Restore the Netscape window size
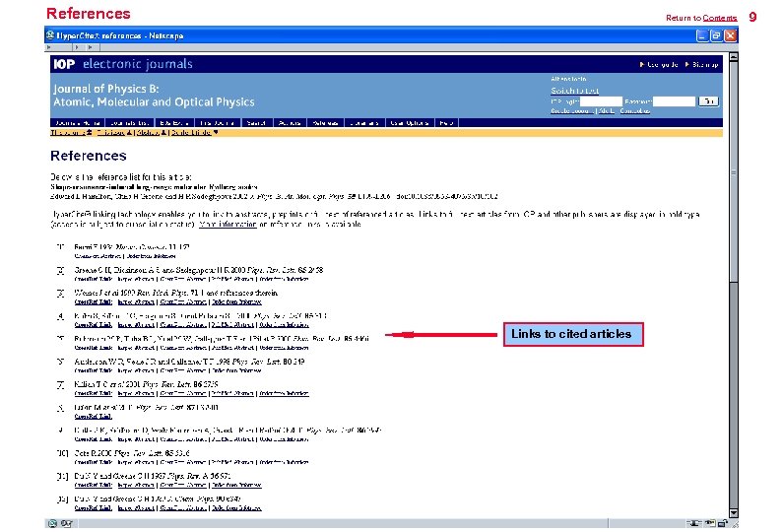 (x=716, y=35)
